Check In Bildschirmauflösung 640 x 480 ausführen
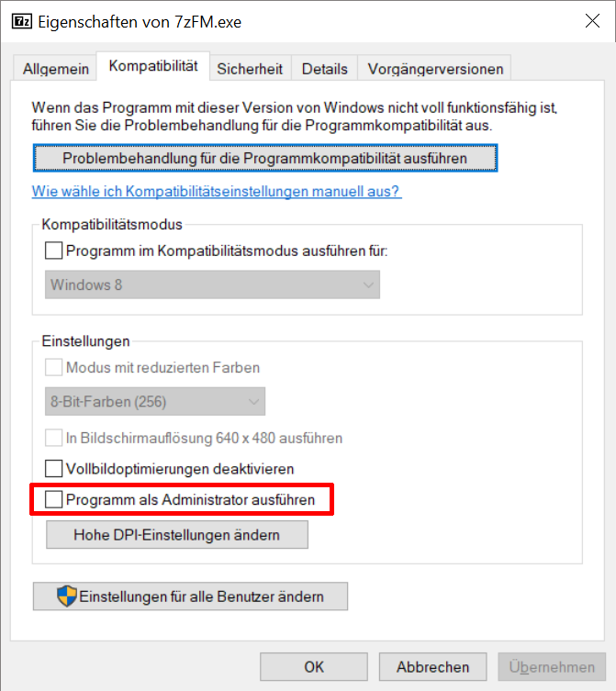 click(x=54, y=438)
